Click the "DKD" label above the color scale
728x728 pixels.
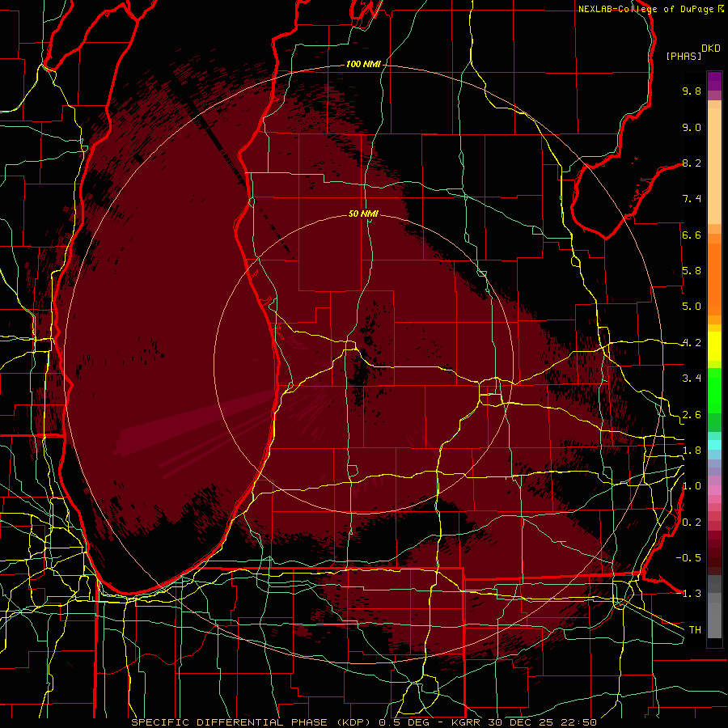point(711,49)
